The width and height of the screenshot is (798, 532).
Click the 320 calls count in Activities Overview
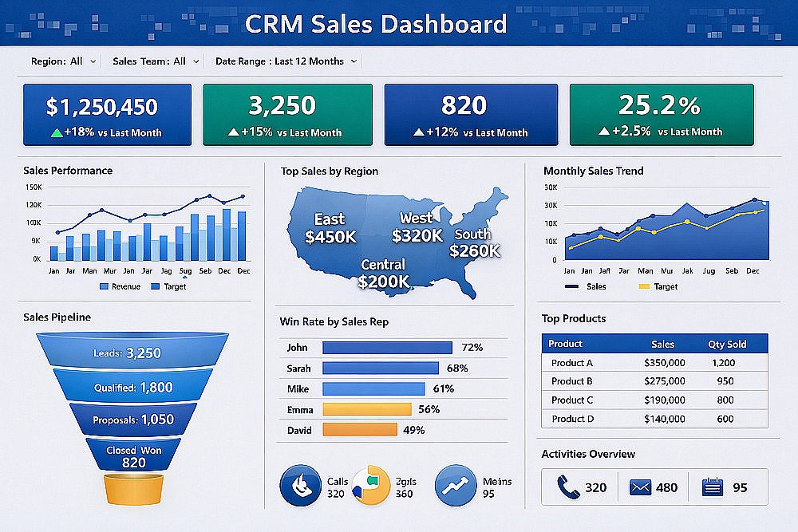pyautogui.click(x=595, y=488)
